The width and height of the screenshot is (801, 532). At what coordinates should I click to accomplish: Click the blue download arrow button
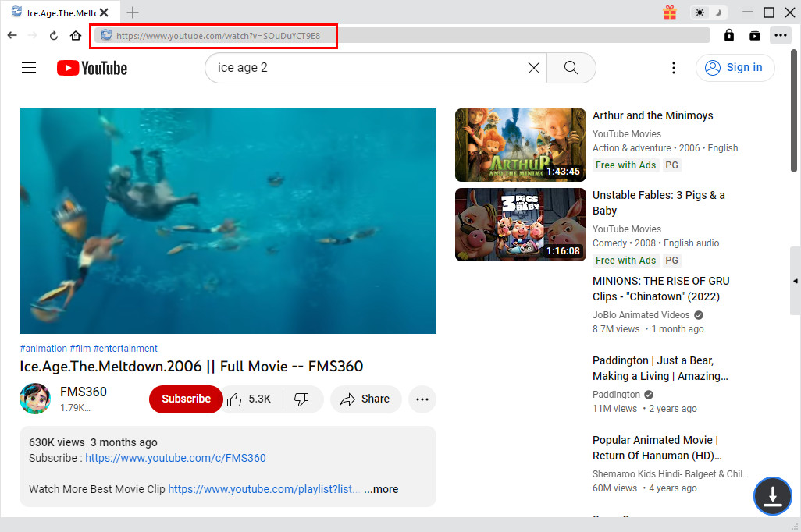click(772, 495)
